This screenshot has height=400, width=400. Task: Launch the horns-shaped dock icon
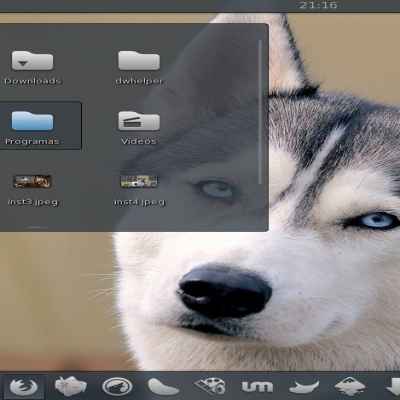pos(304,387)
